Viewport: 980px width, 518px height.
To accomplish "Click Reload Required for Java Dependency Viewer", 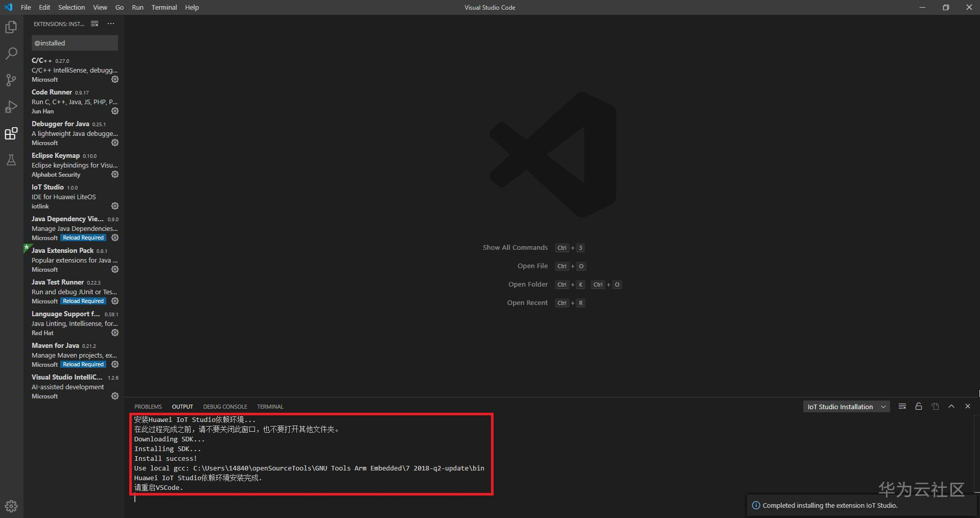I will pyautogui.click(x=83, y=238).
